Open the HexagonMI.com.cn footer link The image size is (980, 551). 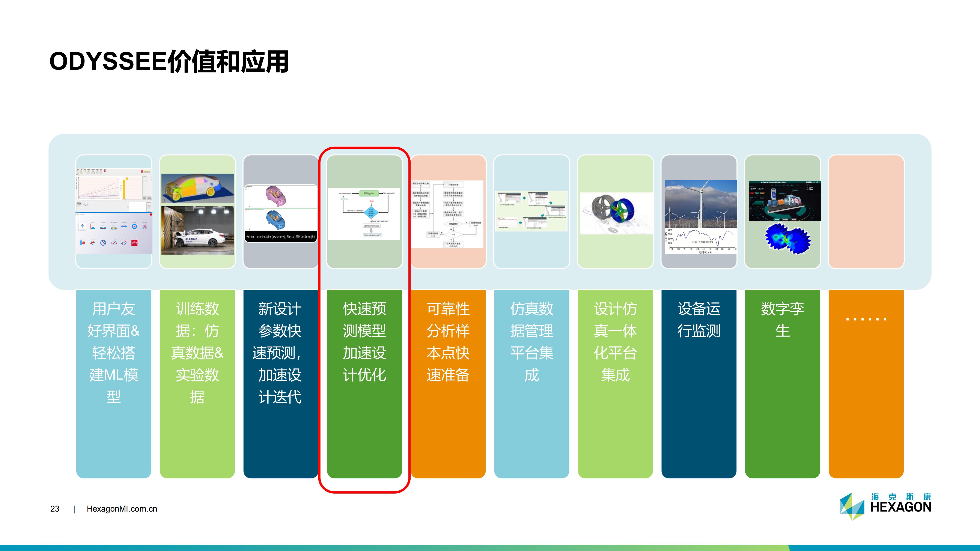coord(122,509)
